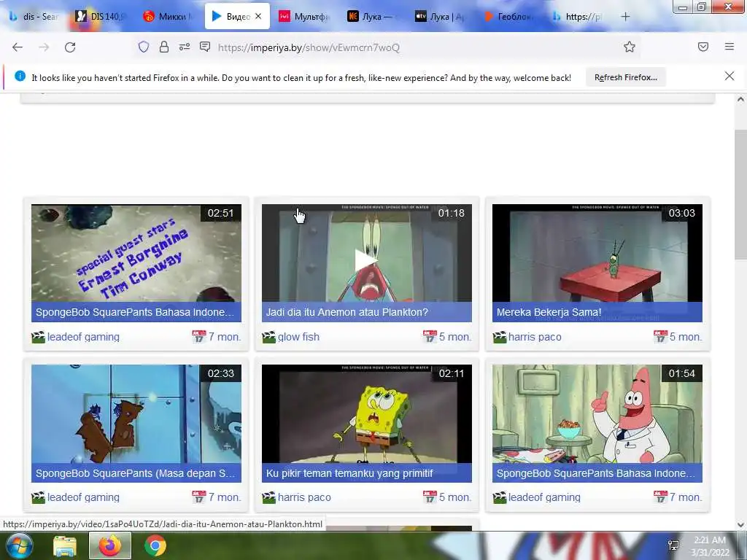The height and width of the screenshot is (560, 747).
Task: Open 'SpongeBob SquarePants (Masa depan S...' title link
Action: click(x=135, y=473)
